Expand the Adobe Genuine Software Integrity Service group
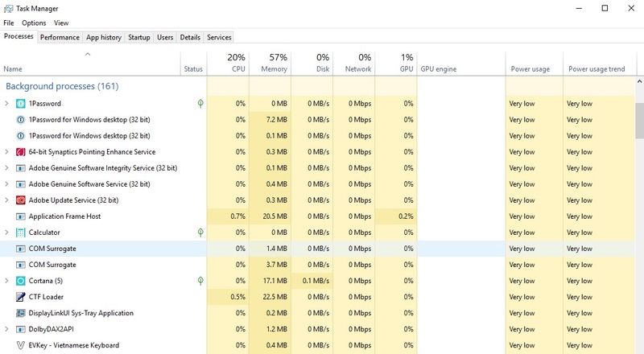The image size is (644, 354). (x=6, y=168)
